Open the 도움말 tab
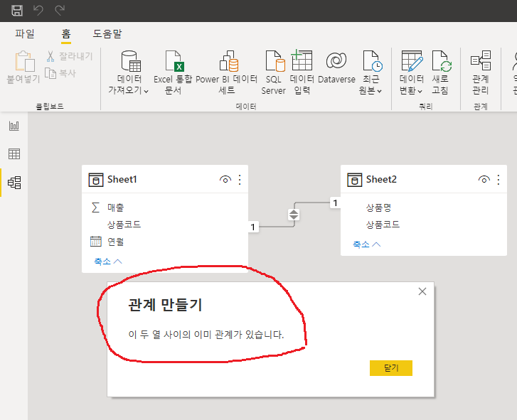This screenshot has width=517, height=420. coord(107,33)
